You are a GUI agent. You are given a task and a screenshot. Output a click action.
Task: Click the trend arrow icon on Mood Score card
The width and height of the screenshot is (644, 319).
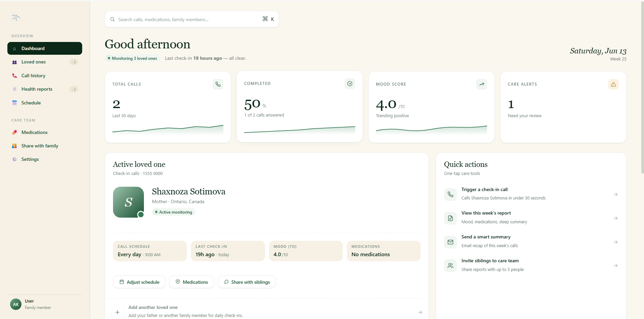click(x=482, y=84)
